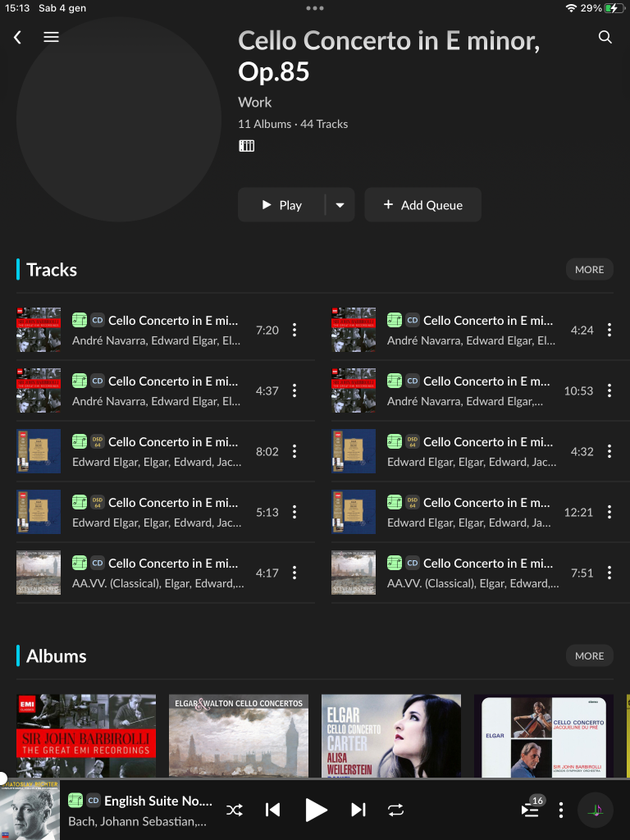The image size is (630, 840).
Task: Tap the DSD 64 badge on 4:32 track
Action: [412, 442]
